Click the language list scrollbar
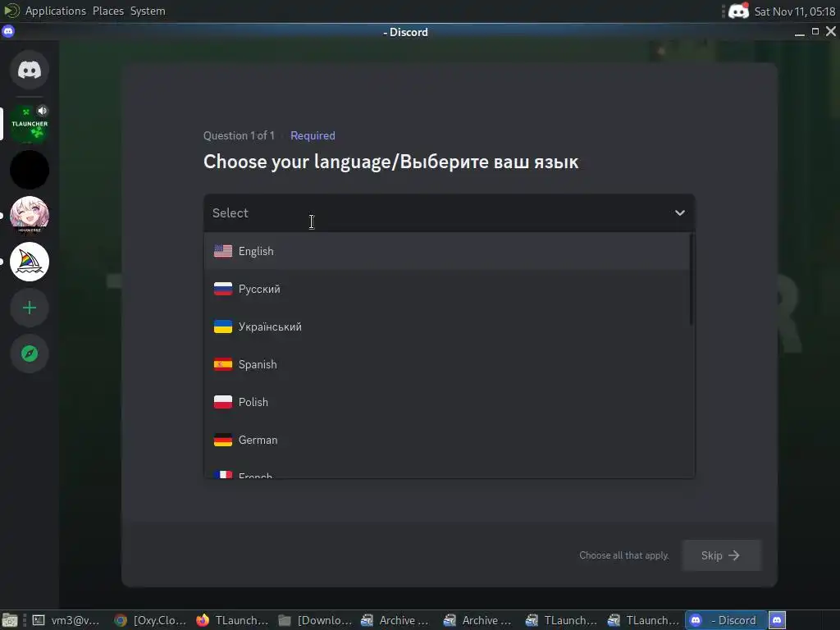Viewport: 840px width, 630px height. 692,279
